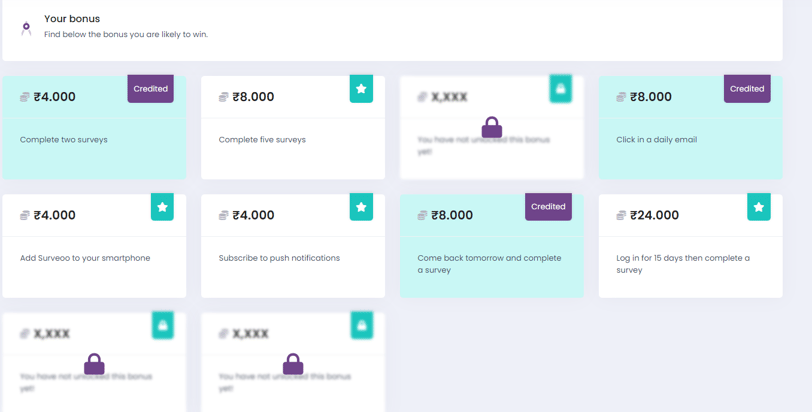
Task: Click the Your bonus heading
Action: [x=72, y=19]
